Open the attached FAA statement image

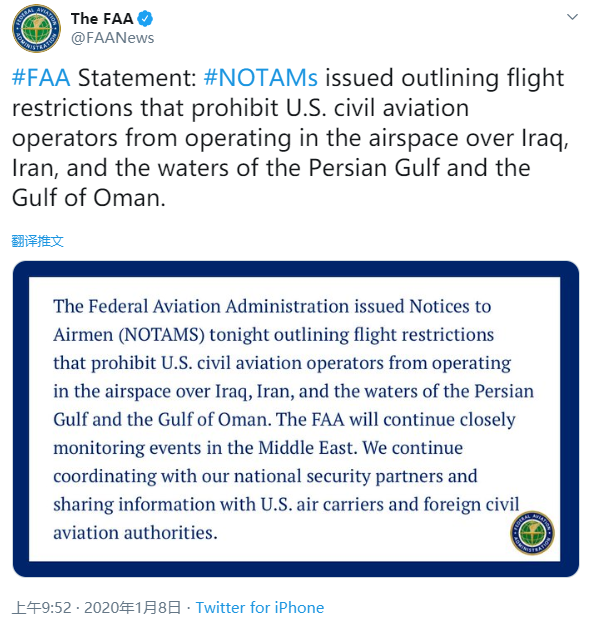(x=296, y=419)
